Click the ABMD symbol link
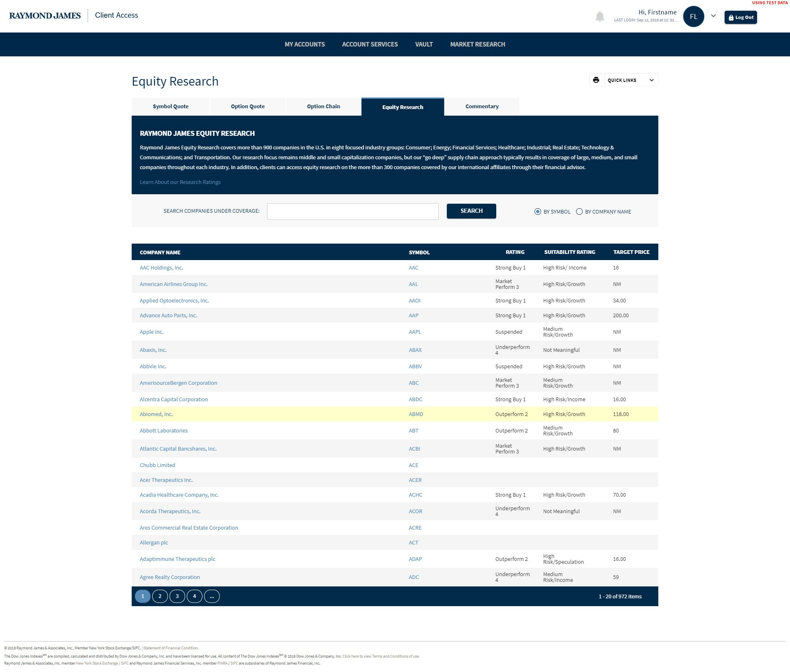790x672 pixels. tap(416, 414)
